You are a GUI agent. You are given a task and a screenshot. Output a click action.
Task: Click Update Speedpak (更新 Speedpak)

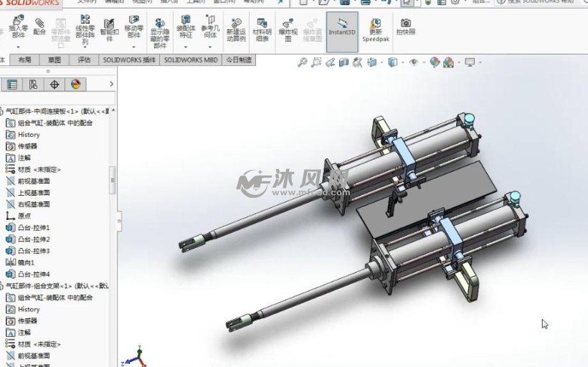tap(376, 30)
